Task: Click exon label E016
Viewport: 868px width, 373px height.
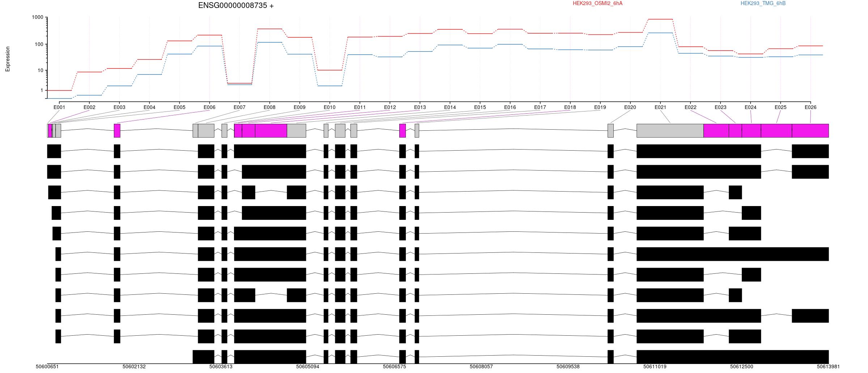Action: point(510,107)
